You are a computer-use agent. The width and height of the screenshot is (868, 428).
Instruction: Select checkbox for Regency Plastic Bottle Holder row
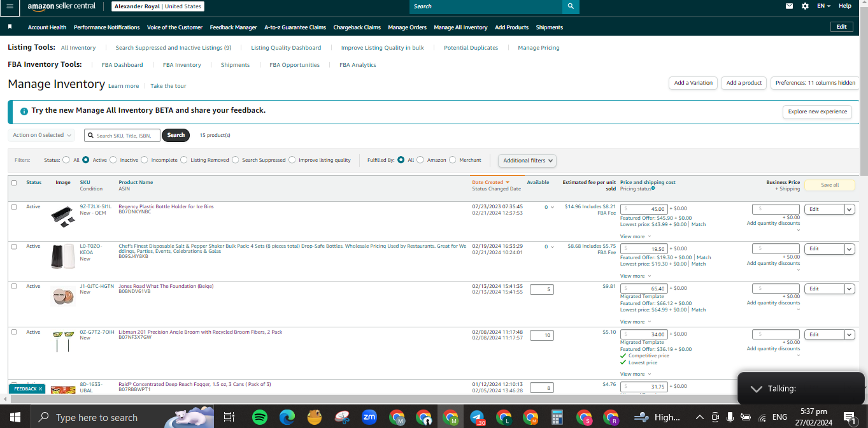(x=14, y=207)
